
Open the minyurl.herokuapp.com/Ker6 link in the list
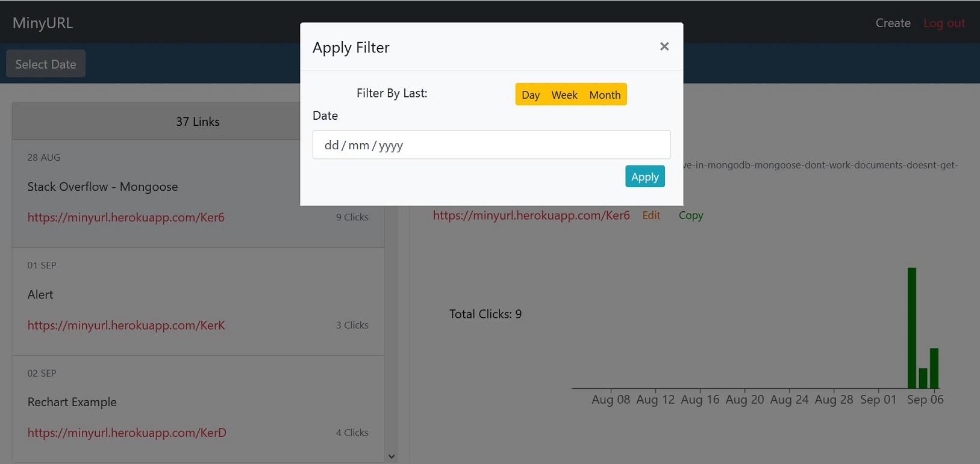(x=126, y=217)
